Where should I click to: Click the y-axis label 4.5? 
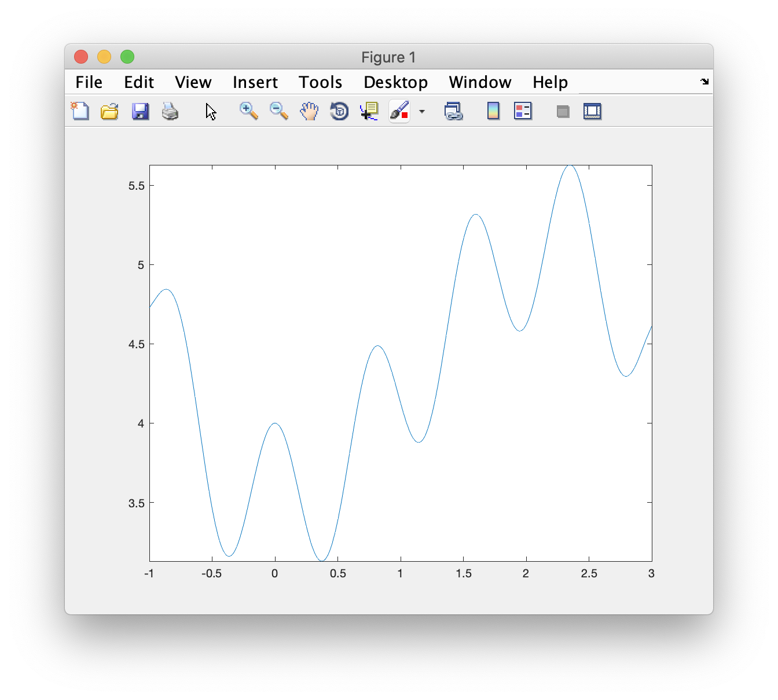pos(137,344)
